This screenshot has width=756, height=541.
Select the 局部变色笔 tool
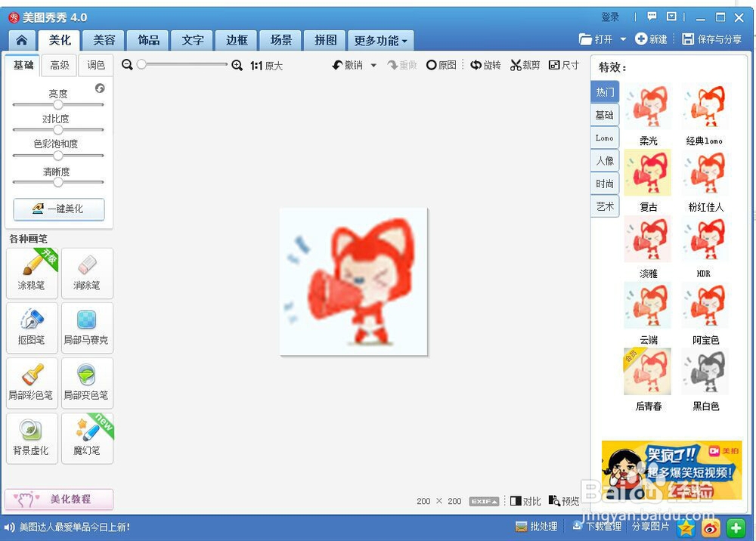[87, 383]
